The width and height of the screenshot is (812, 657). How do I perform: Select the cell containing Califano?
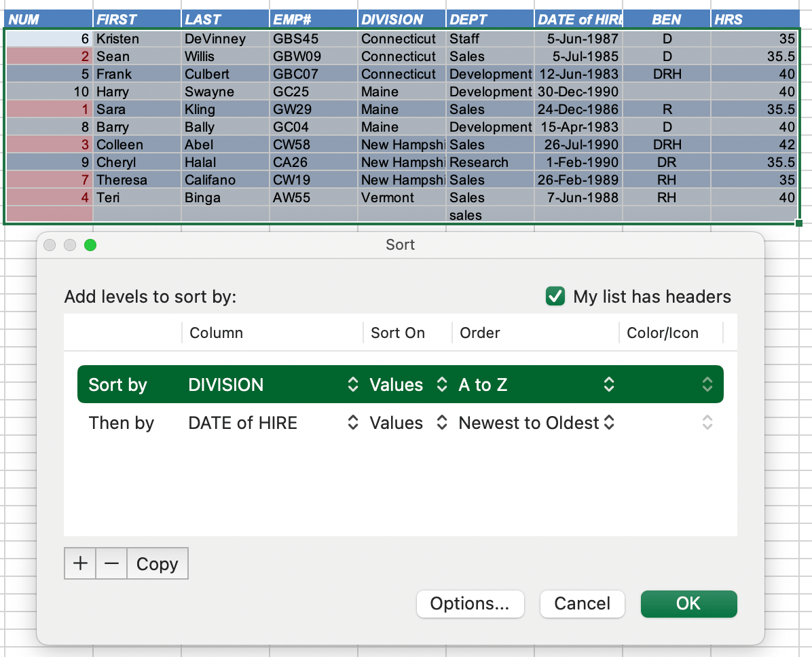[x=225, y=180]
